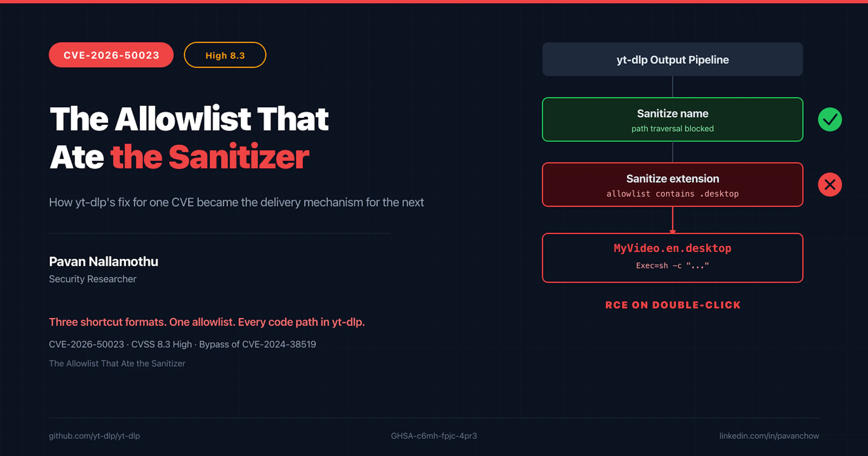
Task: Select the green Sanitize name box
Action: (x=672, y=119)
